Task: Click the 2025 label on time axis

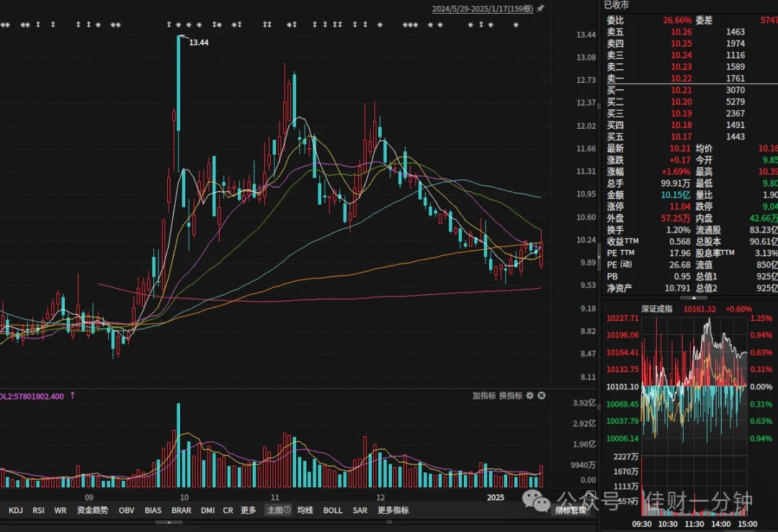Action: (495, 497)
